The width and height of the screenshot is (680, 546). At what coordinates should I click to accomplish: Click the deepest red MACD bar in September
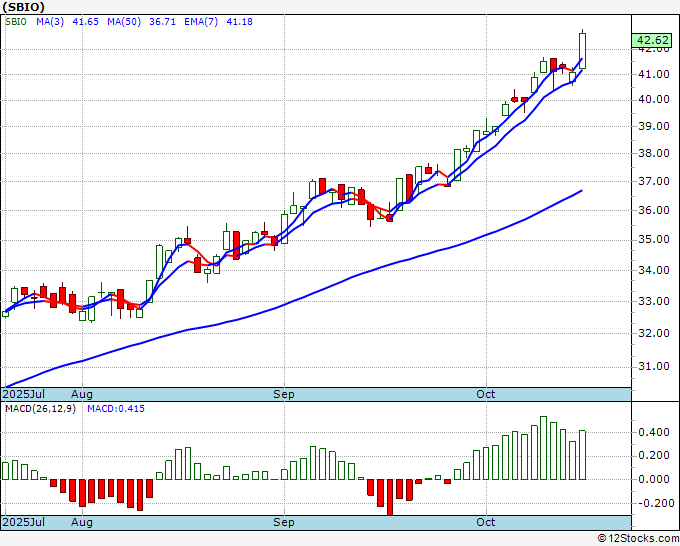pos(390,497)
